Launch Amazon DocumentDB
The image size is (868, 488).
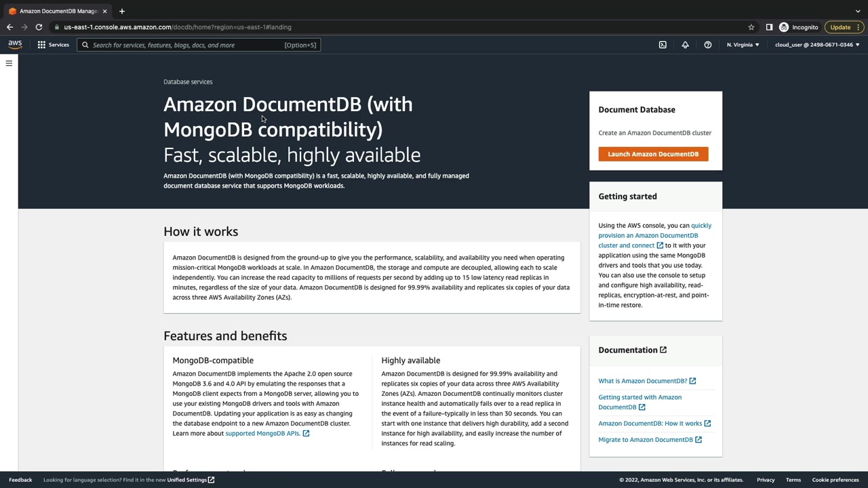pos(653,154)
